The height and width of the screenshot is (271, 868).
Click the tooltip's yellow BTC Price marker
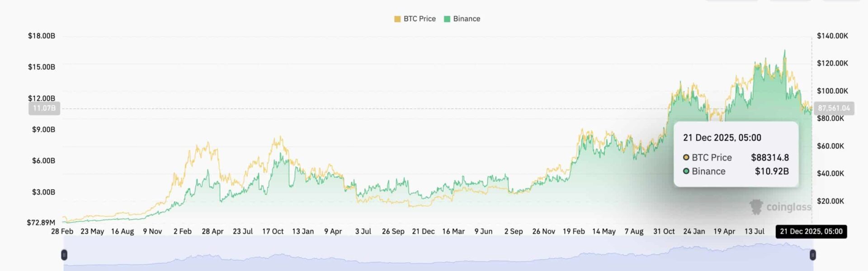click(686, 158)
